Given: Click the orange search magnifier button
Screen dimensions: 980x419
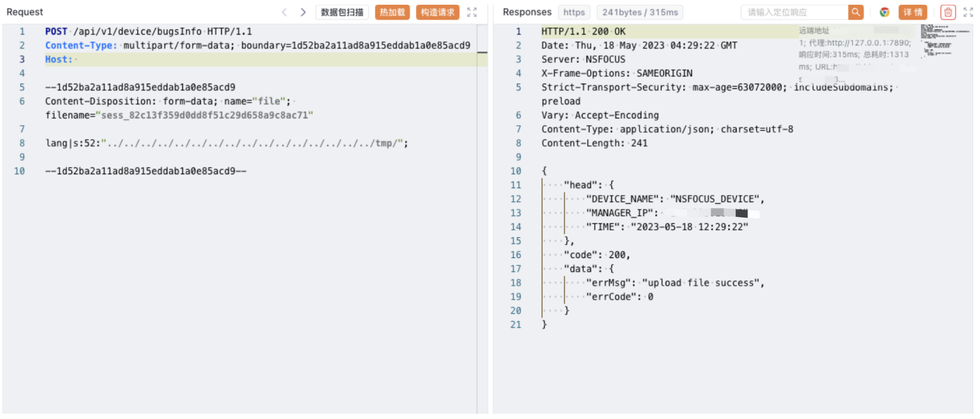Looking at the screenshot, I should [856, 12].
